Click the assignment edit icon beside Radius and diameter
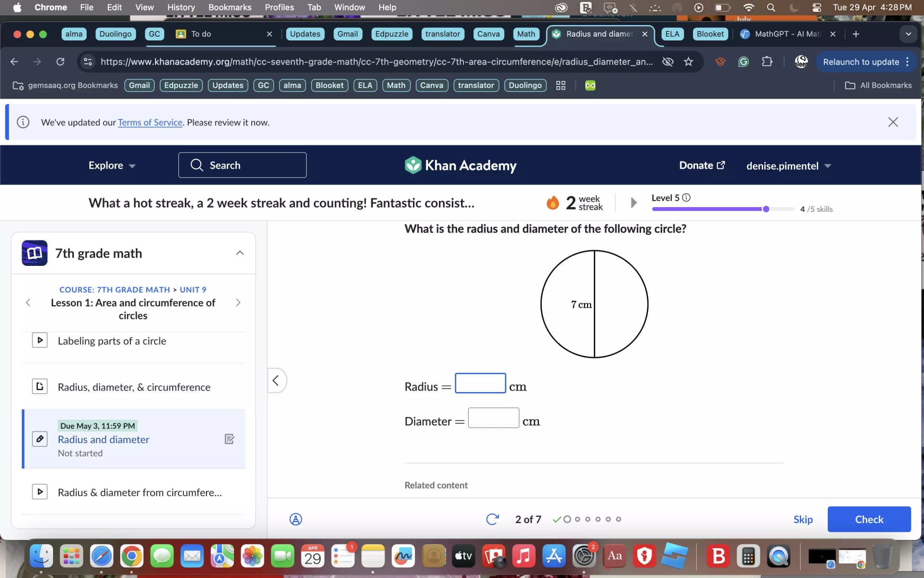Image resolution: width=924 pixels, height=578 pixels. pyautogui.click(x=230, y=439)
